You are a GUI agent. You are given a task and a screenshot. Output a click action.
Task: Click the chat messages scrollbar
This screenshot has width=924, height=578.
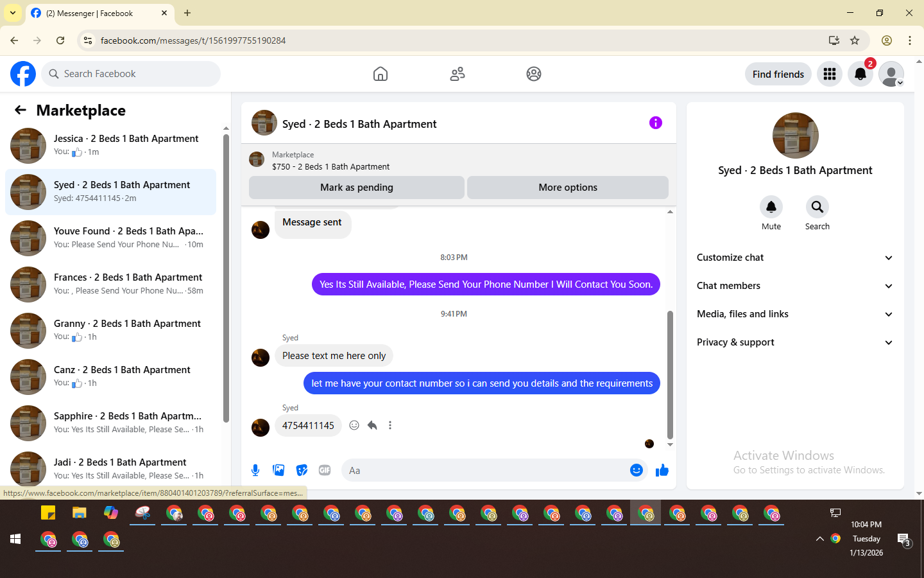pos(670,374)
